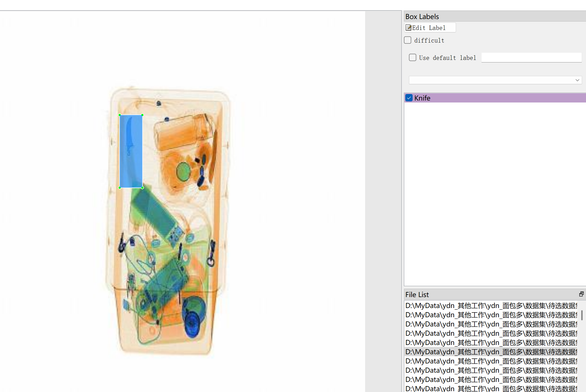Click bottom-left green handle of bounding box
The image size is (586, 392).
coord(120,188)
